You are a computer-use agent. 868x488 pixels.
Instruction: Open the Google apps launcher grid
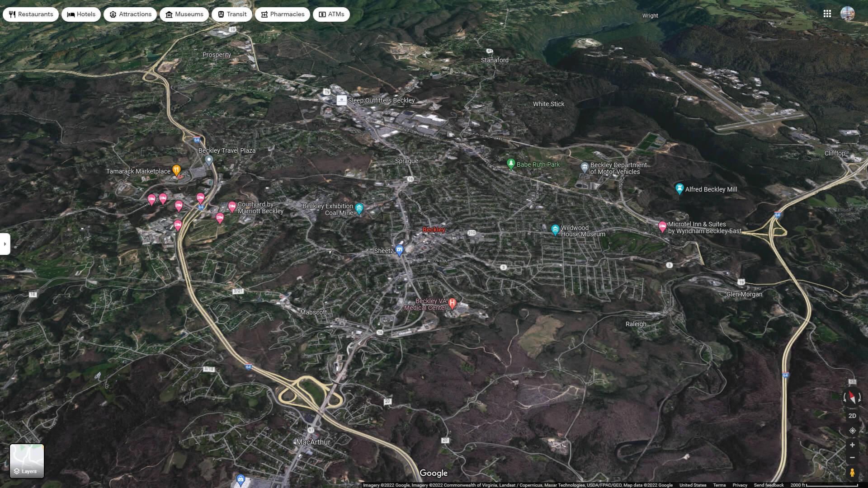[x=828, y=14]
